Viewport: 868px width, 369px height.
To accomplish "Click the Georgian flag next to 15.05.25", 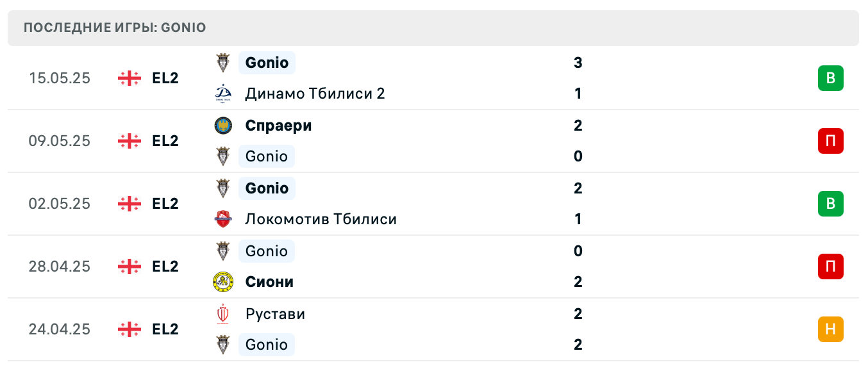I will point(129,78).
